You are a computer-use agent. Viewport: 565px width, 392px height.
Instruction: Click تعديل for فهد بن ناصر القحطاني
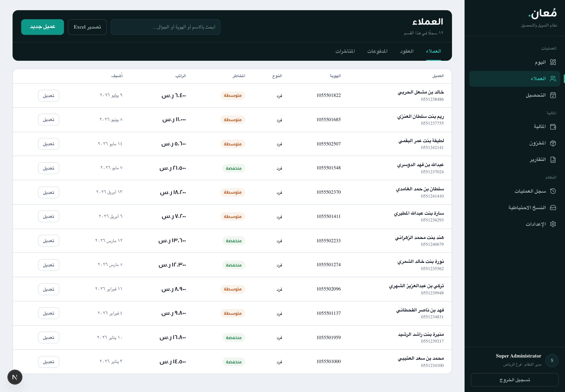click(49, 313)
